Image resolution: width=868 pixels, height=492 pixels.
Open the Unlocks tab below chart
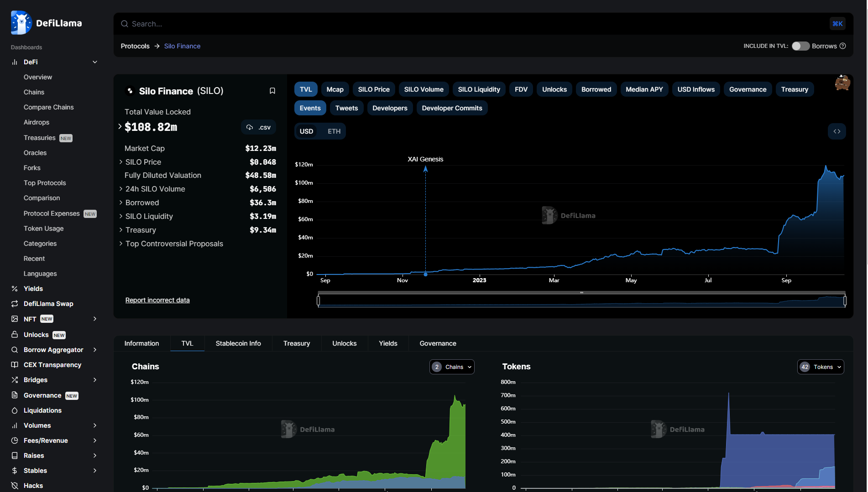345,343
